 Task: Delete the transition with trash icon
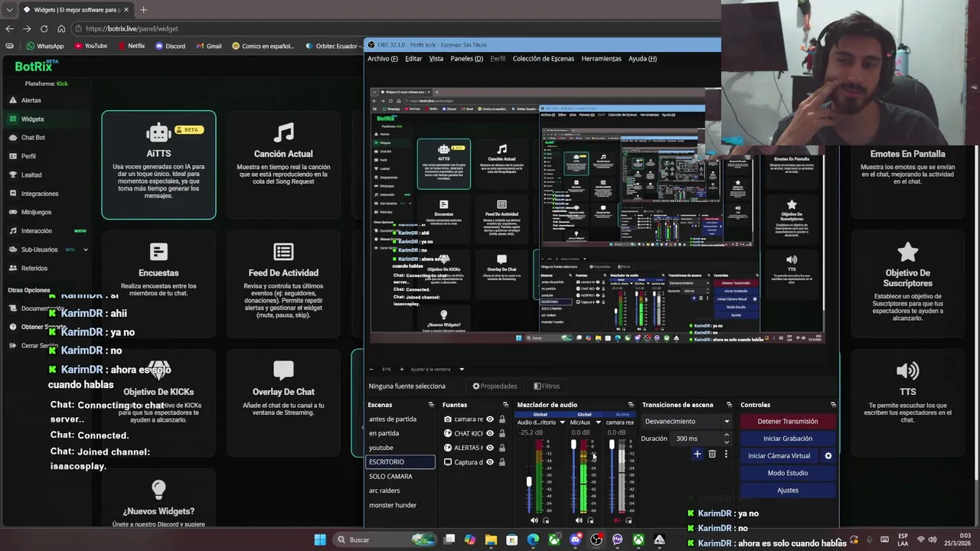711,455
